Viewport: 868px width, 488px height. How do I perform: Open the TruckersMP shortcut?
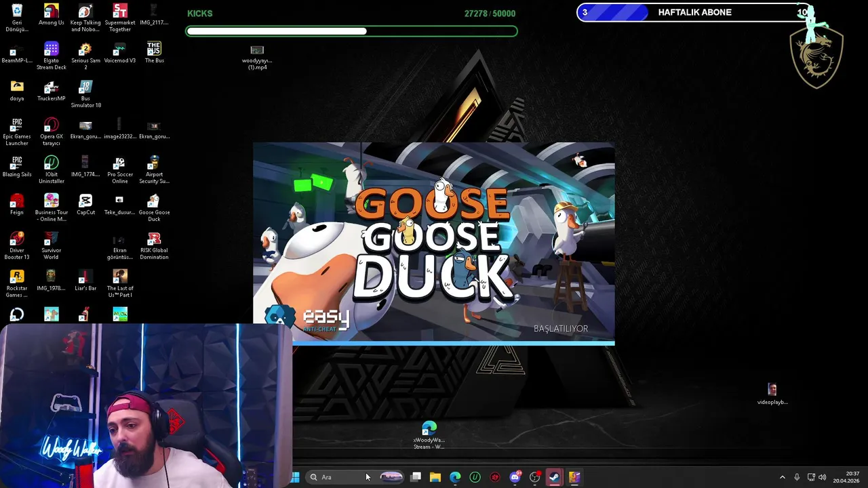[x=51, y=91]
